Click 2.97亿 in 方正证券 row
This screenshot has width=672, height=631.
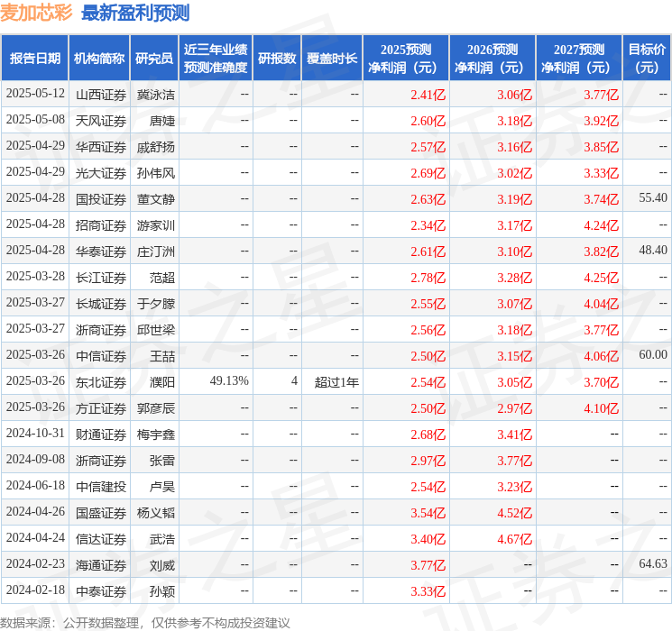tap(514, 408)
